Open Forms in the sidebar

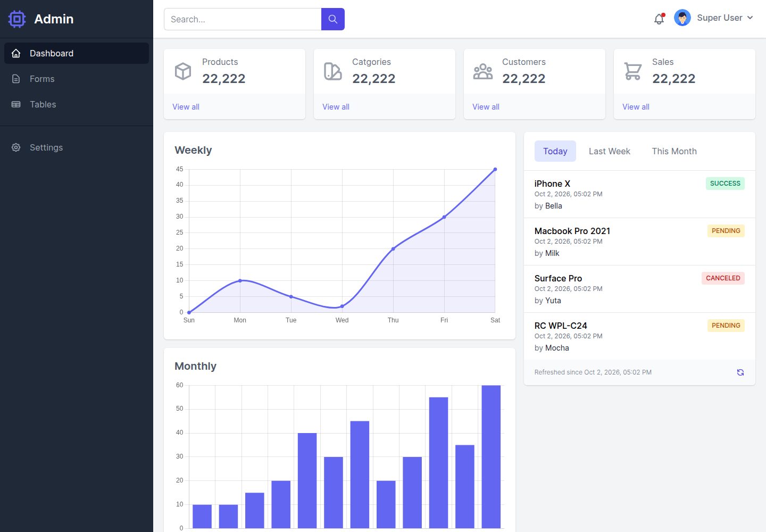click(77, 79)
